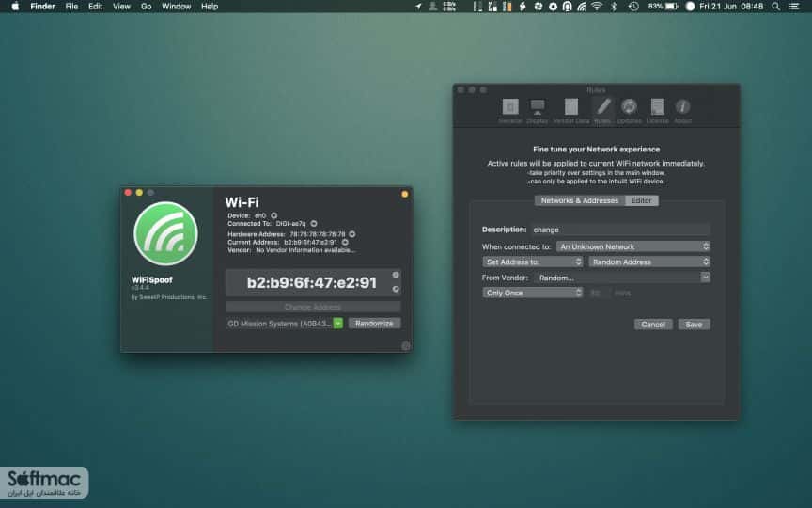Click the 'Wi-Fi' heading in WiFiSpoof window
Image resolution: width=812 pixels, height=508 pixels.
click(242, 202)
